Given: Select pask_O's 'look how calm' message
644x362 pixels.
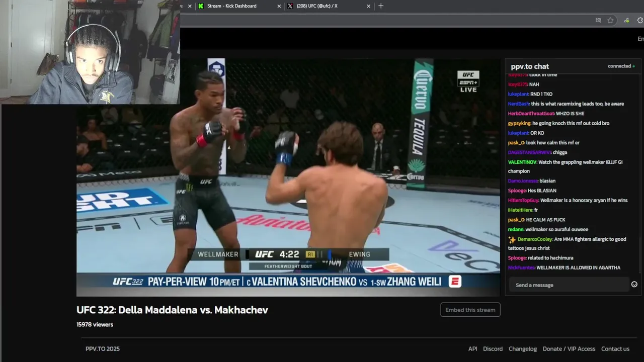Looking at the screenshot, I should pyautogui.click(x=543, y=142).
